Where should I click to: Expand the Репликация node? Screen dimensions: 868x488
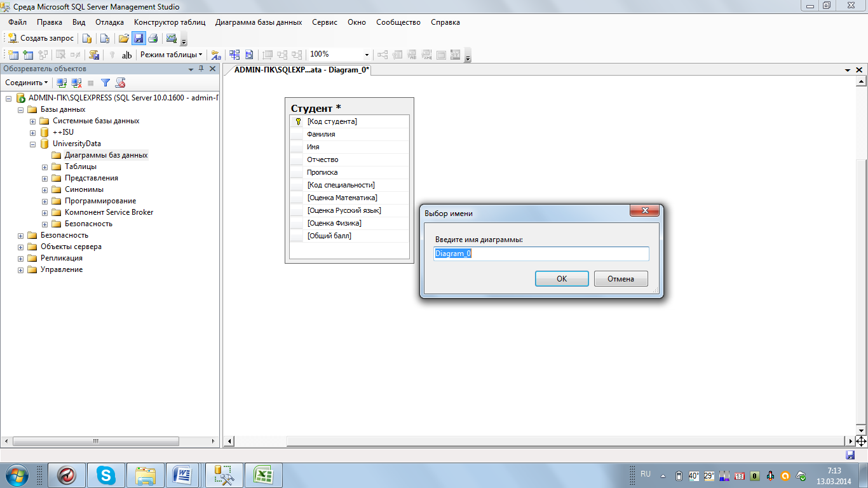click(x=21, y=258)
